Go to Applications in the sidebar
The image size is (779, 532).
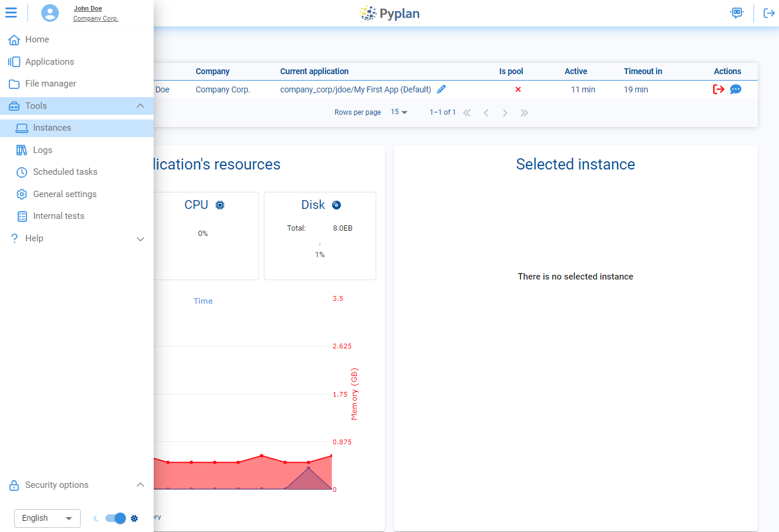49,61
